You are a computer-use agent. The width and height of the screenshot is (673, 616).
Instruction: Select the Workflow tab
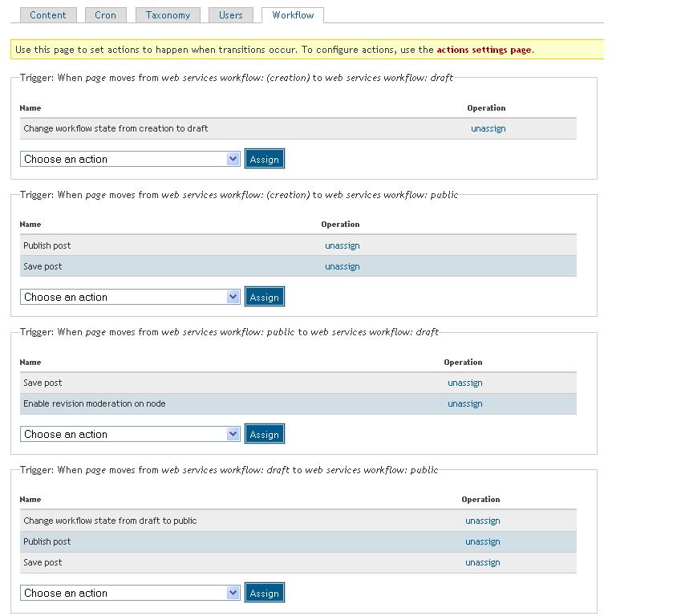click(x=292, y=14)
